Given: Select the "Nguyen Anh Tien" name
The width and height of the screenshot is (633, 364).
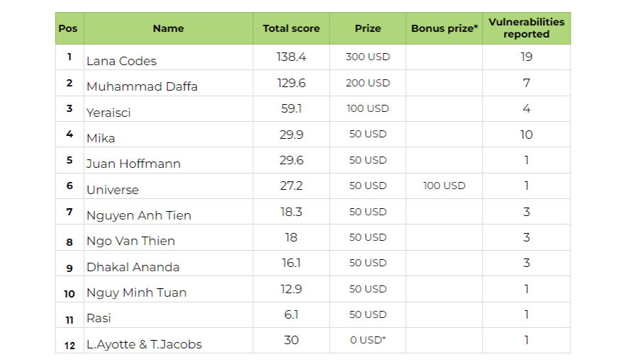Looking at the screenshot, I should tap(139, 215).
